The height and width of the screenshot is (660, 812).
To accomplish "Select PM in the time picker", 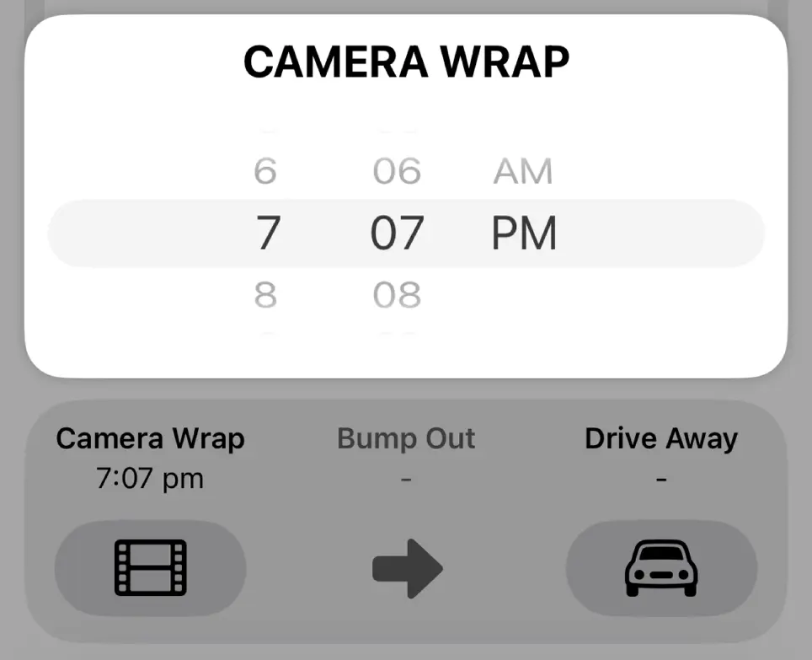I will pos(523,233).
